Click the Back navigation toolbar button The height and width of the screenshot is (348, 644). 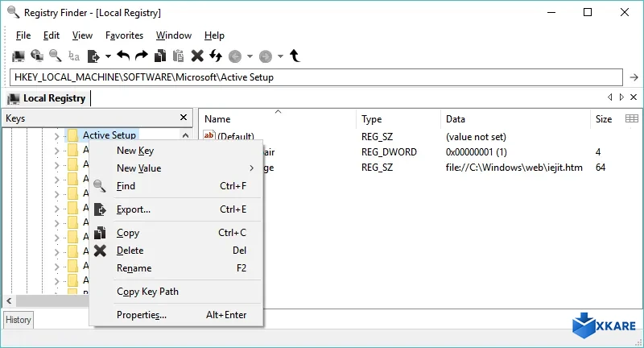pos(235,56)
